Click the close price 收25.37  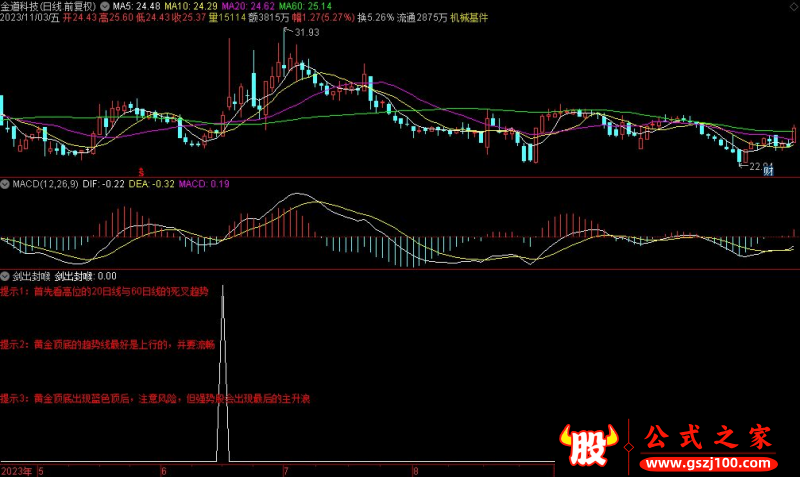click(189, 18)
